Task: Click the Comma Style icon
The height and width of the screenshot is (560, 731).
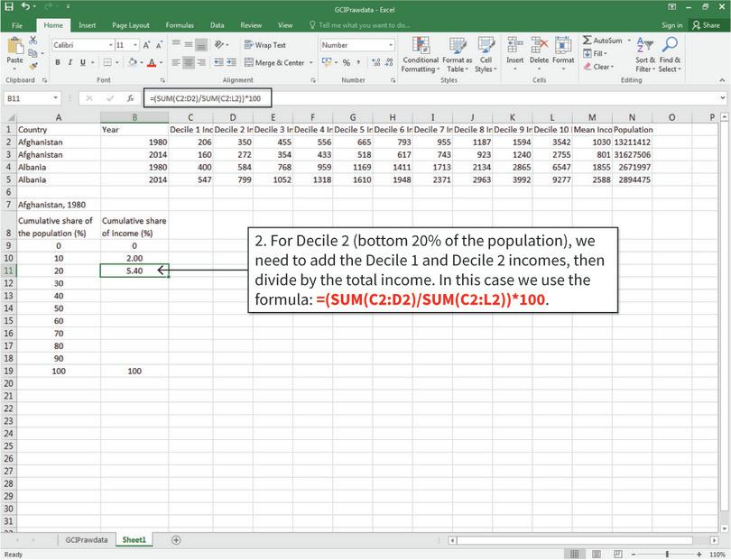Action: (x=358, y=61)
